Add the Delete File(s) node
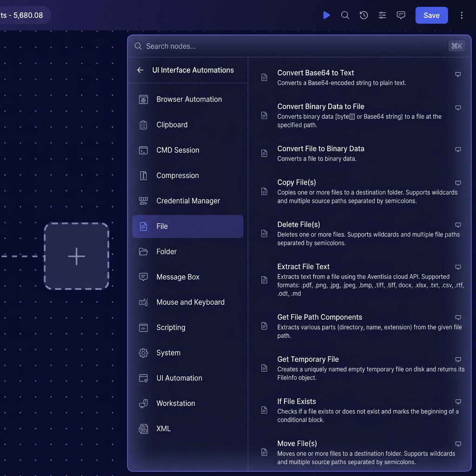 pos(360,233)
